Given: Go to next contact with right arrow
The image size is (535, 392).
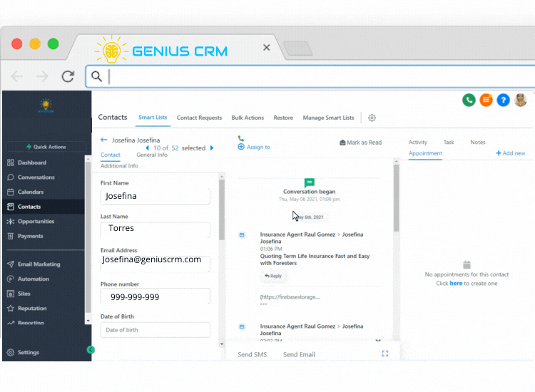Looking at the screenshot, I should (x=212, y=148).
